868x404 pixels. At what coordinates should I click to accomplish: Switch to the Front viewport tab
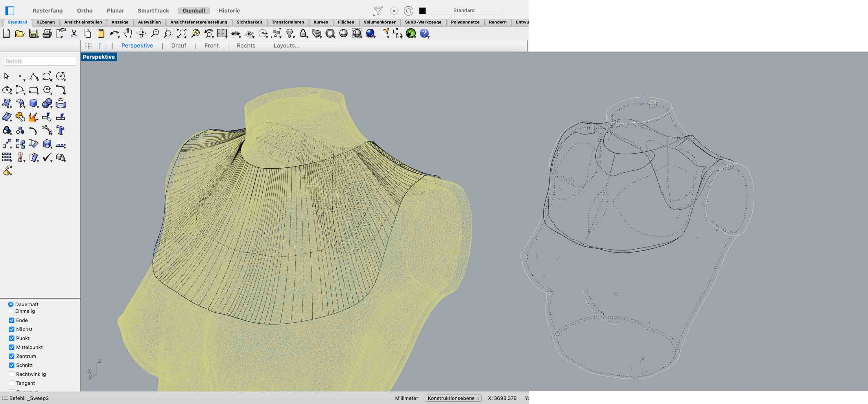(211, 45)
